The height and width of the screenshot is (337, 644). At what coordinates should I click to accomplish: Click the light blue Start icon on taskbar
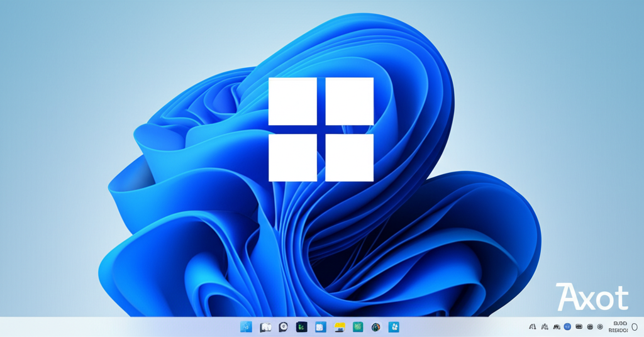tap(246, 327)
